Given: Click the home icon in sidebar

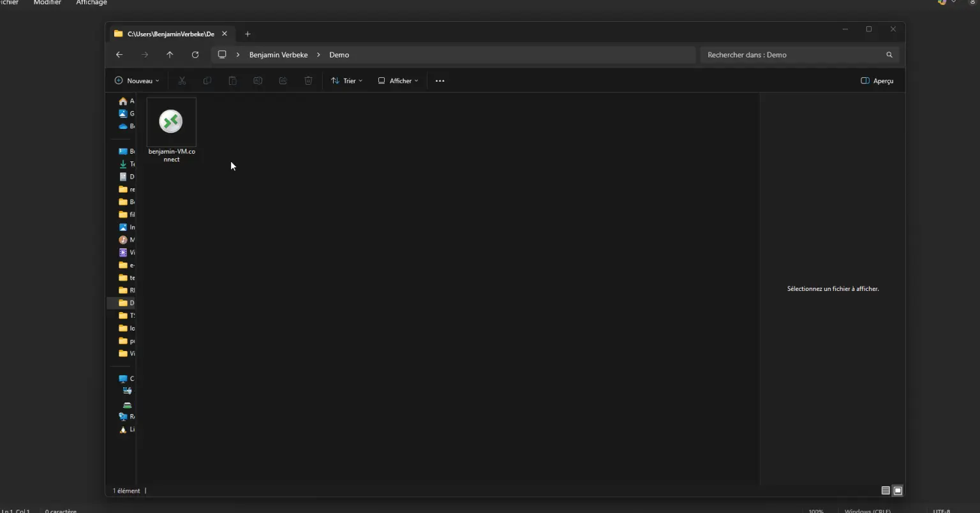Looking at the screenshot, I should (x=123, y=101).
